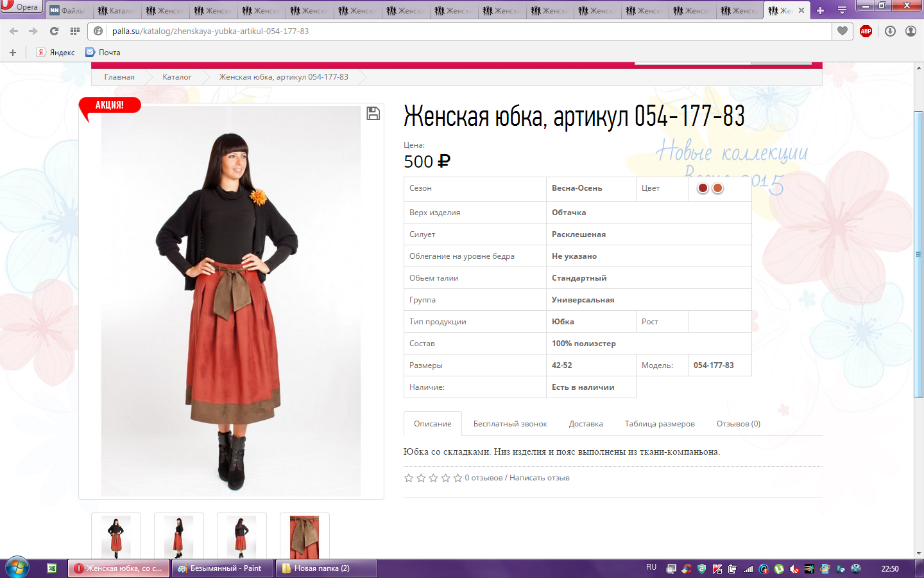This screenshot has width=924, height=578.
Task: Open the muted volume tray icon
Action: pyautogui.click(x=794, y=569)
